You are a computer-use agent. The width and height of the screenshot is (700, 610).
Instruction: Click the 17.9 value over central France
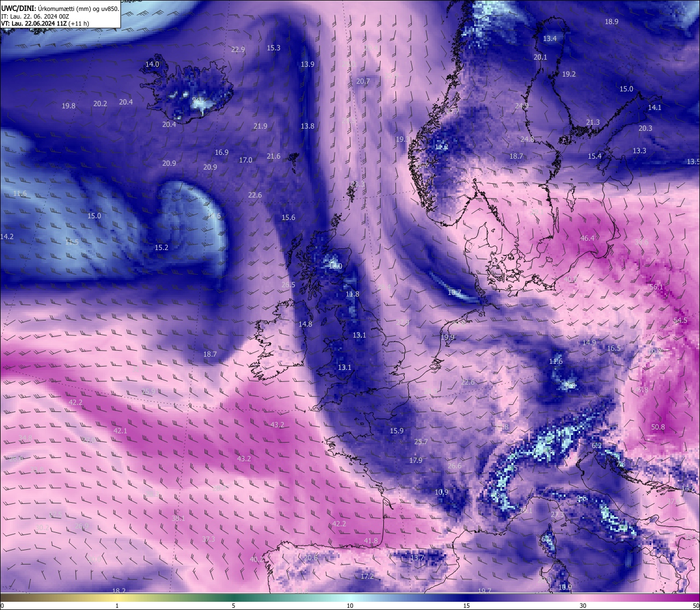click(416, 461)
